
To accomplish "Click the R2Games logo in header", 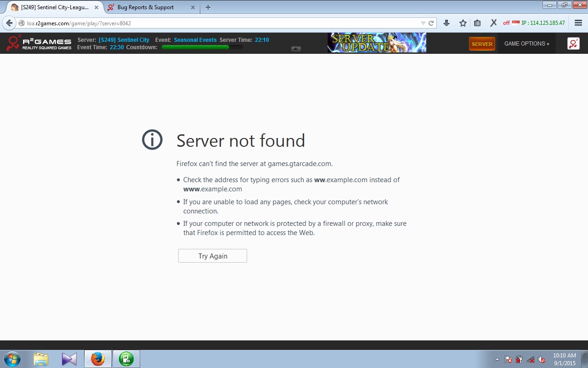I will (x=39, y=44).
